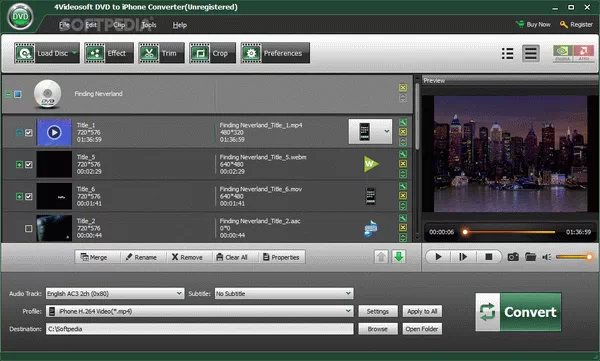Toggle the Finding Neverland disc checkbox
The width and height of the screenshot is (600, 361).
click(18, 94)
